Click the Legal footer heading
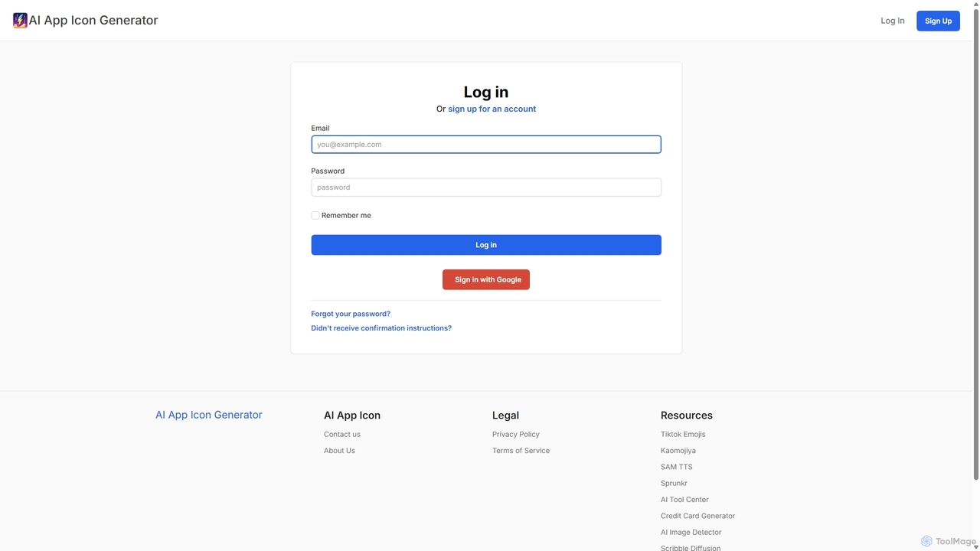Viewport: 980px width, 551px height. (505, 416)
